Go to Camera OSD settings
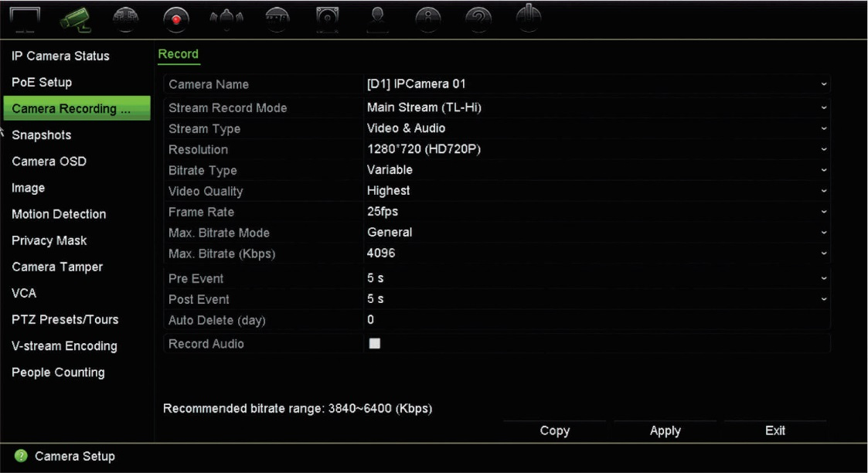Viewport: 868px width, 473px height. (x=49, y=162)
